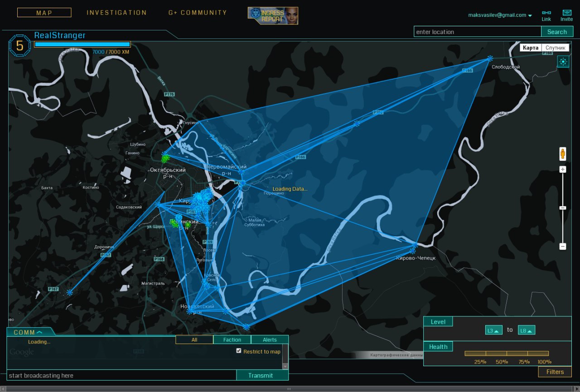The image size is (580, 392).
Task: Click the portal at Слободской
Action: pyautogui.click(x=490, y=58)
